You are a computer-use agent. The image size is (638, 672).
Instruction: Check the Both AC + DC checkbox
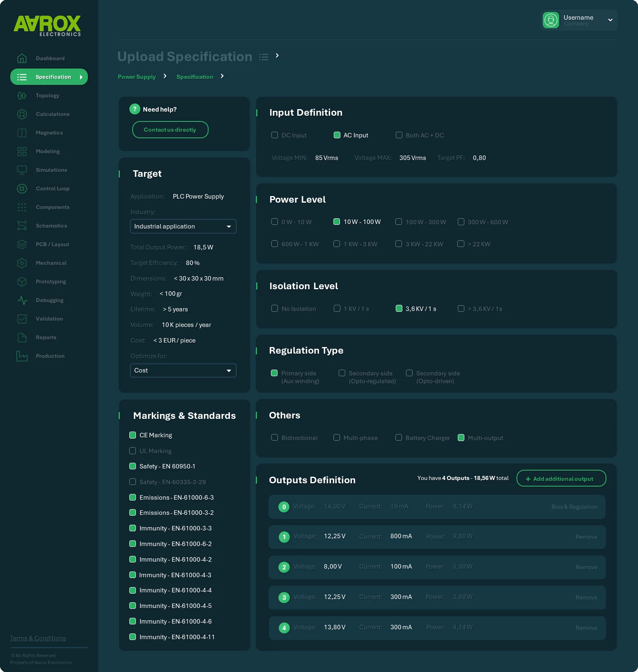pyautogui.click(x=399, y=135)
